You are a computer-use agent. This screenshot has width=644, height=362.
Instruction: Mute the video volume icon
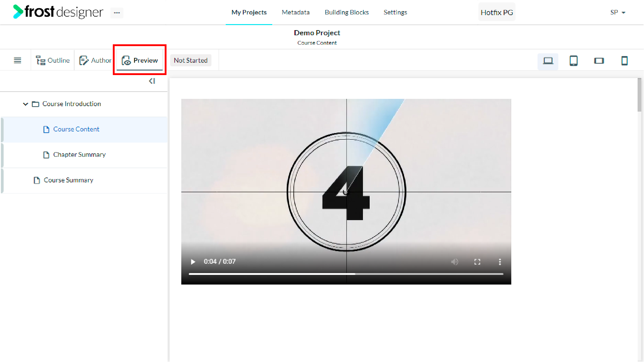(x=455, y=262)
